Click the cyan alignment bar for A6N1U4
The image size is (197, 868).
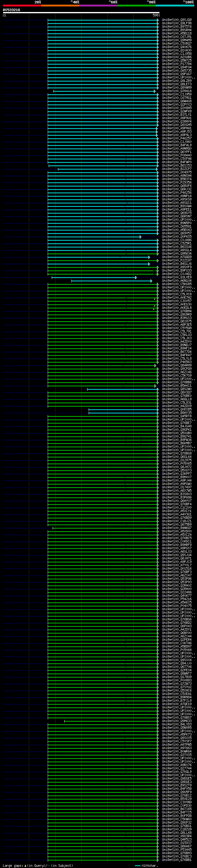(x=111, y=281)
